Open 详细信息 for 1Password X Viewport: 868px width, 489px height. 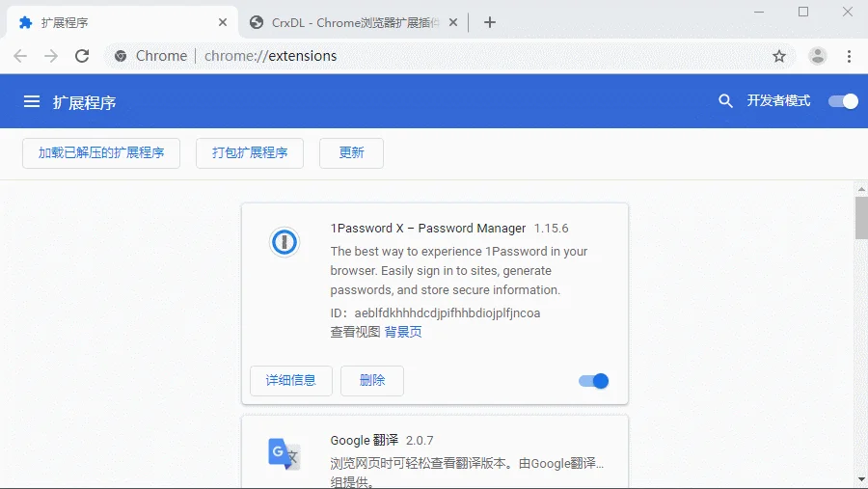click(x=291, y=380)
